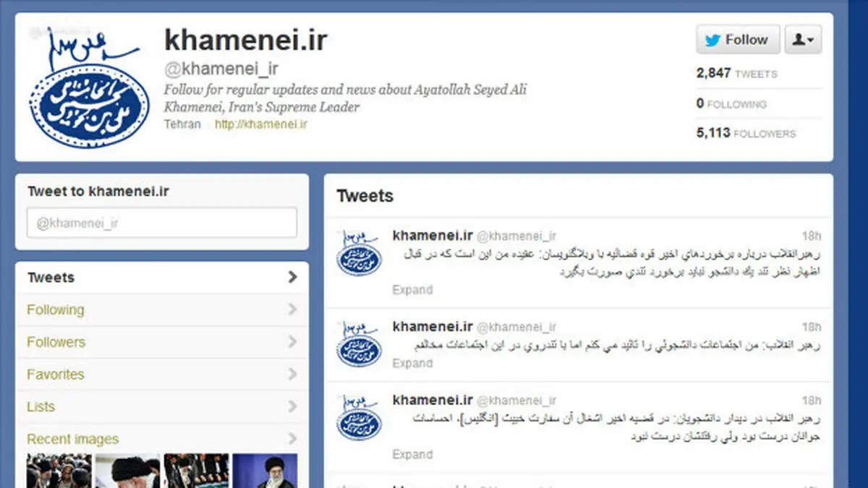Click the chevron next to Followers
The image size is (868, 488).
point(292,342)
